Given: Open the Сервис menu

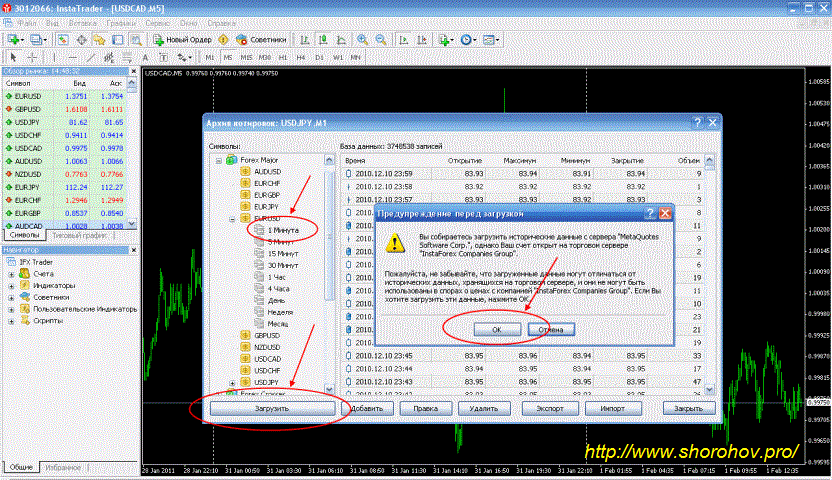Looking at the screenshot, I should (x=157, y=23).
